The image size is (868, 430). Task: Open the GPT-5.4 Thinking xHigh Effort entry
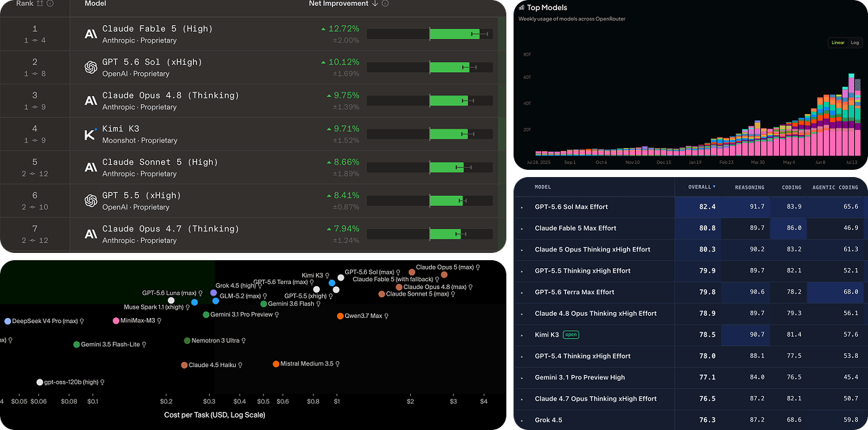point(582,356)
